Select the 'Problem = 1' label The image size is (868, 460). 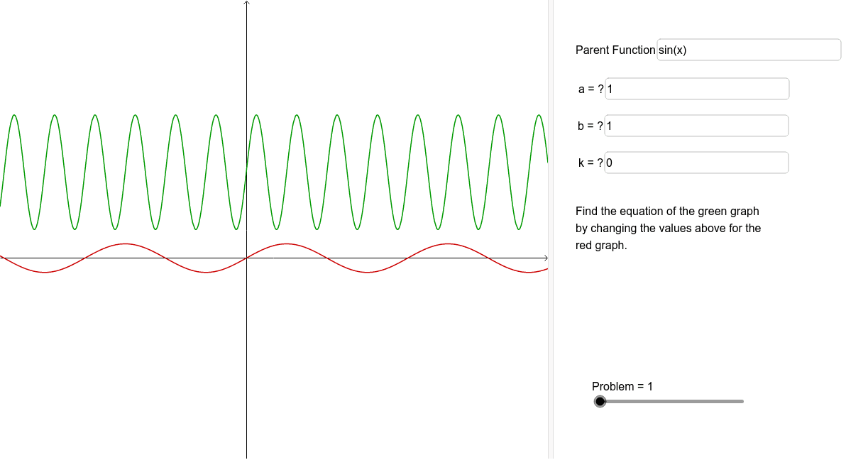(x=622, y=386)
